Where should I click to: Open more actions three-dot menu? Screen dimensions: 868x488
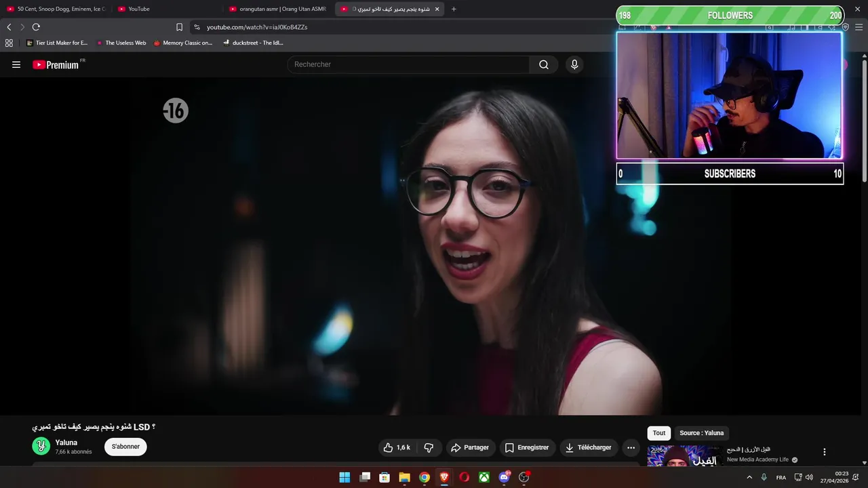tap(631, 447)
